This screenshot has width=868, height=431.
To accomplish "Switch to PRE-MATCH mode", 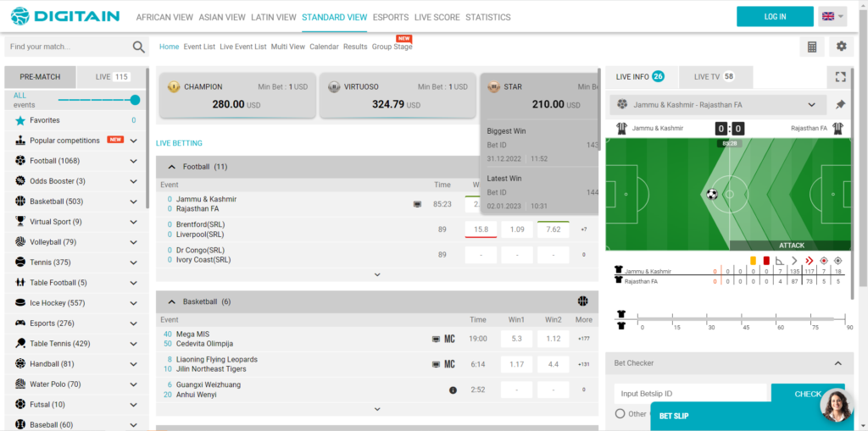I will click(41, 77).
